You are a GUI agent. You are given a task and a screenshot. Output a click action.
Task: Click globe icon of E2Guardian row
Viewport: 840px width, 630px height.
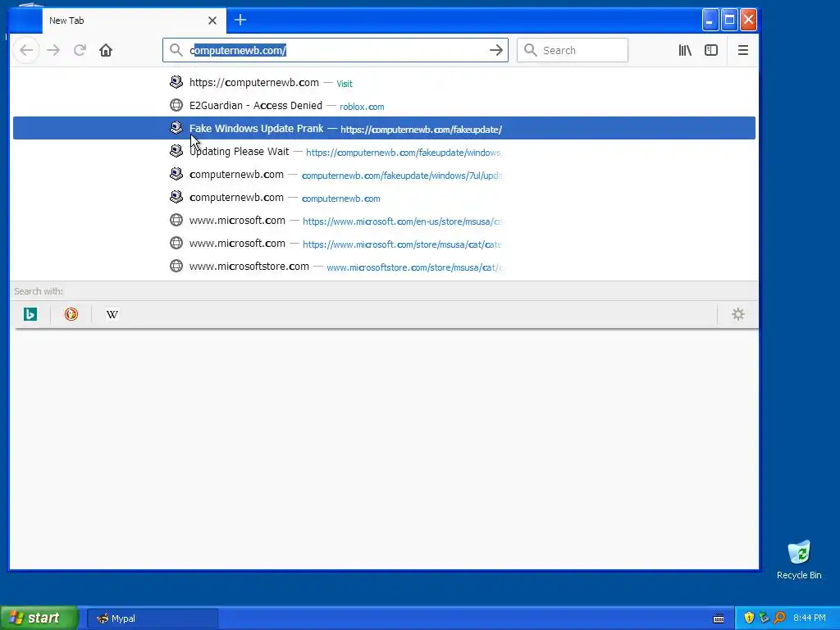point(176,105)
